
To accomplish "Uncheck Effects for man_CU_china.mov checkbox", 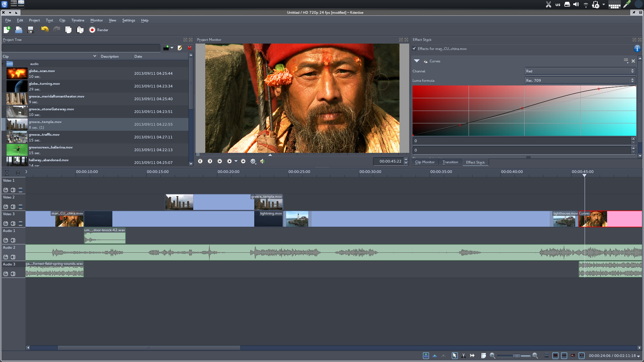I will [x=414, y=49].
